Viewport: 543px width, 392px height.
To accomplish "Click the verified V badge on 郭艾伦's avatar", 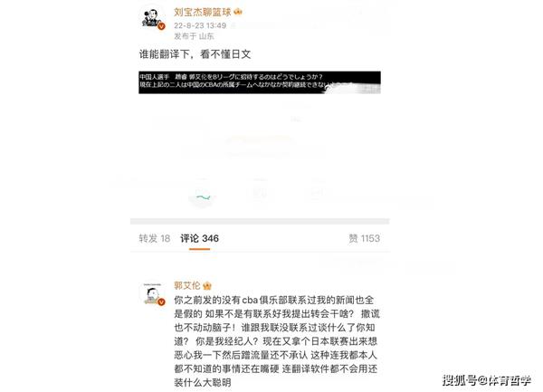I will 161,302.
